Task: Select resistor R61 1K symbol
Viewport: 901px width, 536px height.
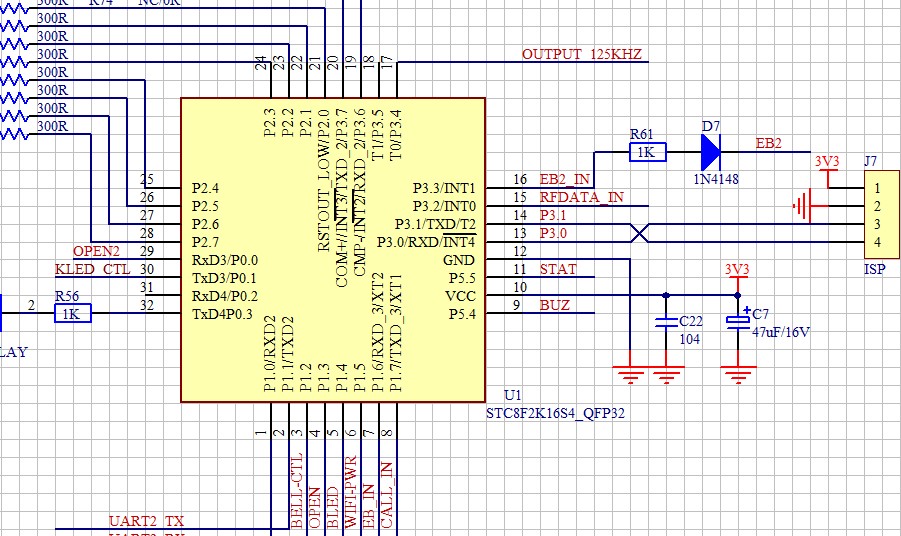Action: [x=648, y=152]
